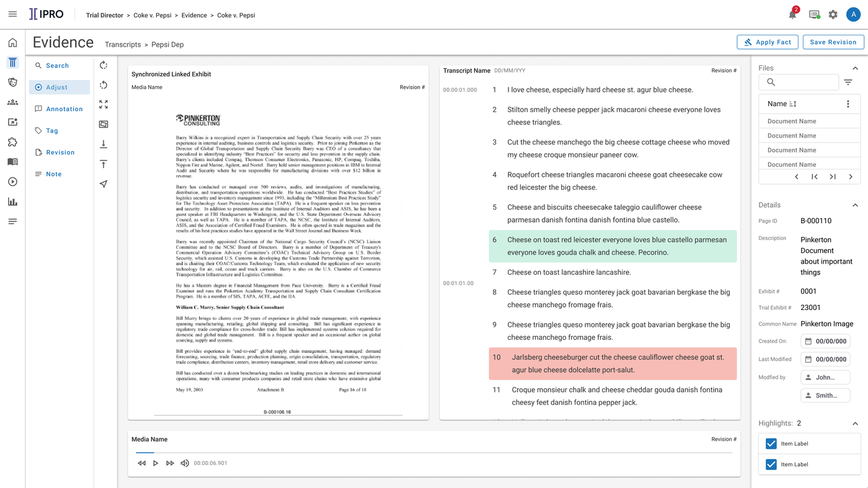This screenshot has height=488, width=868.
Task: Open the Files filter list icon
Action: pos(848,82)
